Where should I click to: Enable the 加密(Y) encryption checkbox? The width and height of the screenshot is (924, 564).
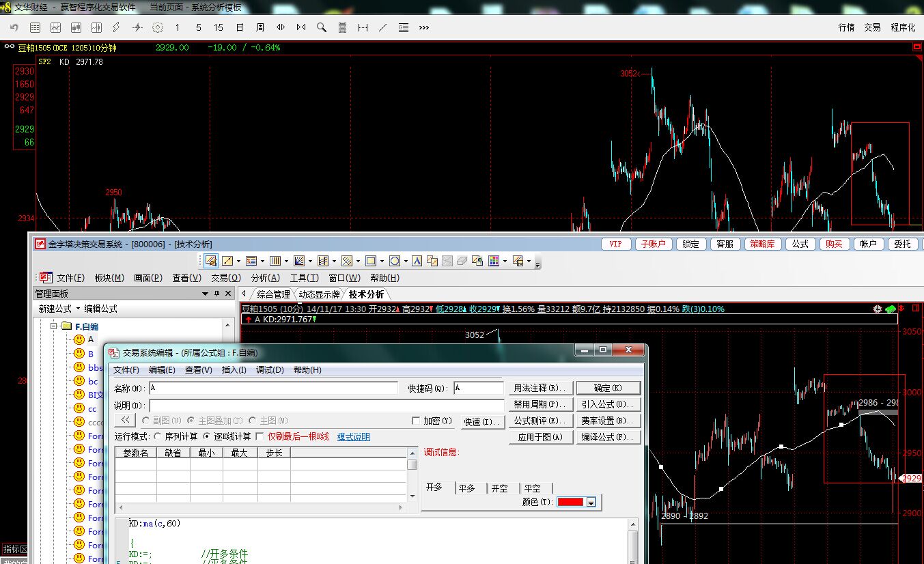pyautogui.click(x=416, y=421)
